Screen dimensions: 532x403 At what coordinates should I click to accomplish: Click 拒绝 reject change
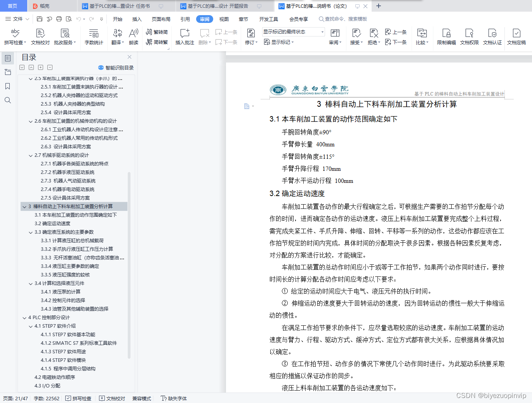374,37
